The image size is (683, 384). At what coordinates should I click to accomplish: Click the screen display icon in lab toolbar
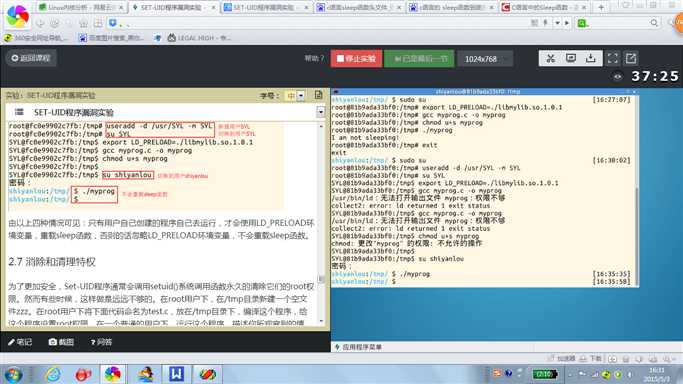(571, 58)
